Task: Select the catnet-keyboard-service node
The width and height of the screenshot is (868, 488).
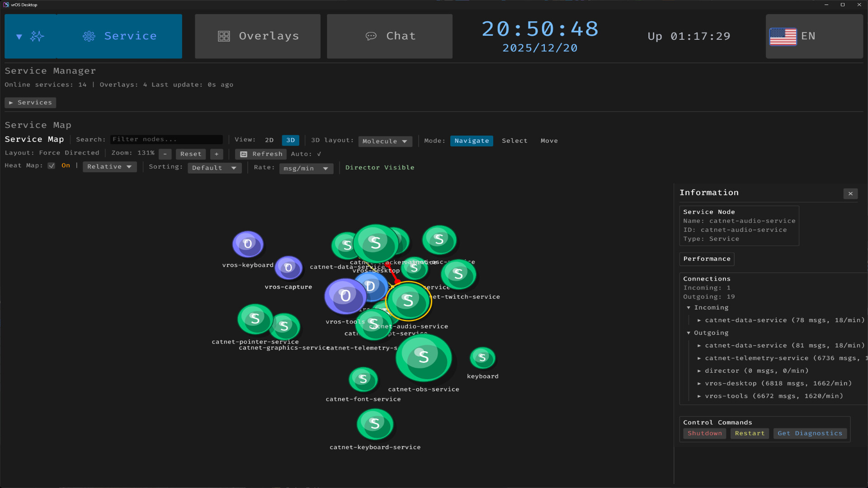Action: click(x=375, y=424)
